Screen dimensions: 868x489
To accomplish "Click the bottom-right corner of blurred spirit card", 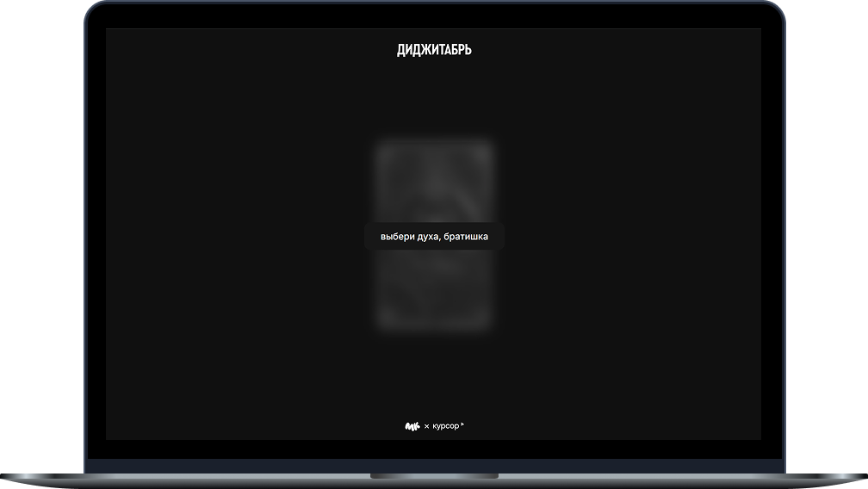I will click(487, 324).
